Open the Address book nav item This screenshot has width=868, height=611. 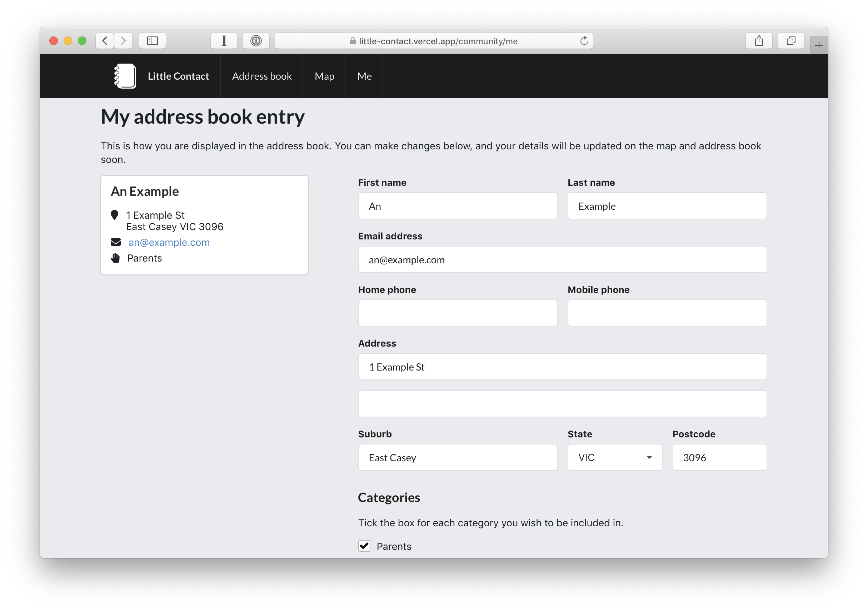coord(261,76)
